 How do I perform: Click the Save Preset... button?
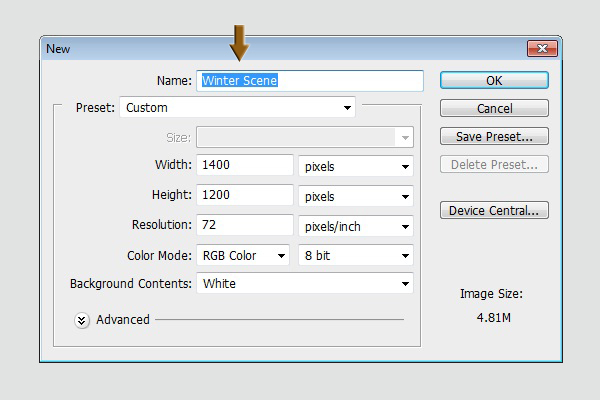pos(494,136)
